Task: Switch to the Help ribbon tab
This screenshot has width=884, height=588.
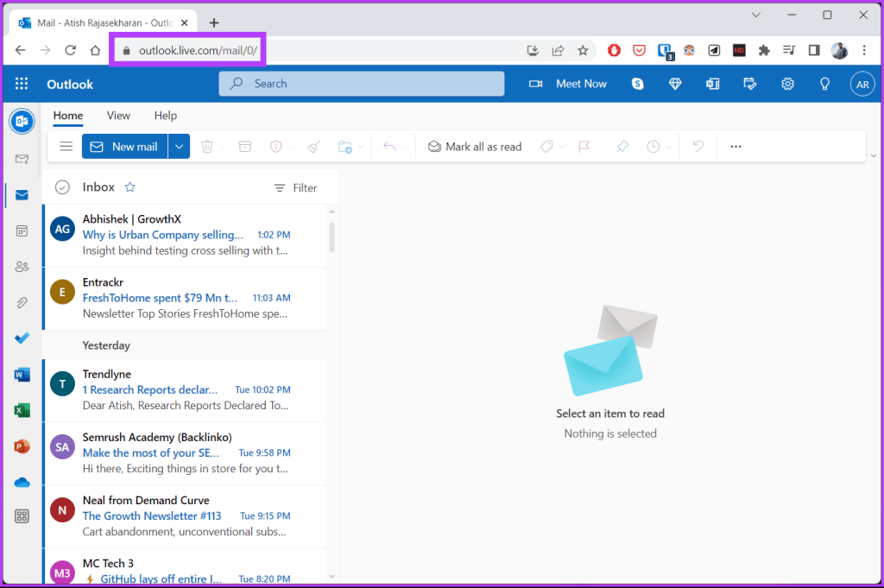Action: pos(166,116)
